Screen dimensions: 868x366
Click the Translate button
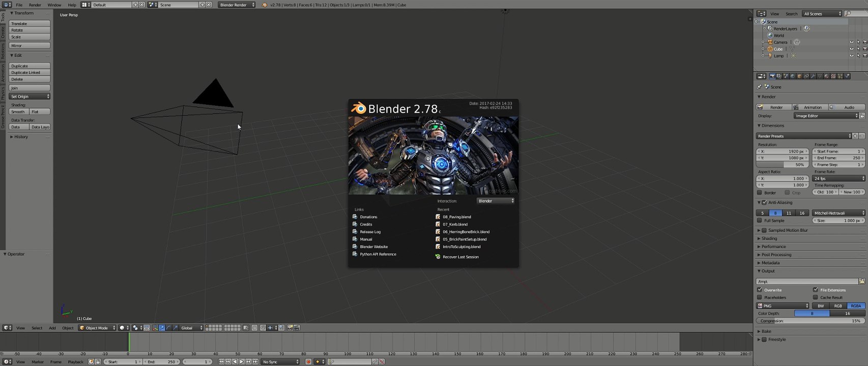click(x=30, y=23)
